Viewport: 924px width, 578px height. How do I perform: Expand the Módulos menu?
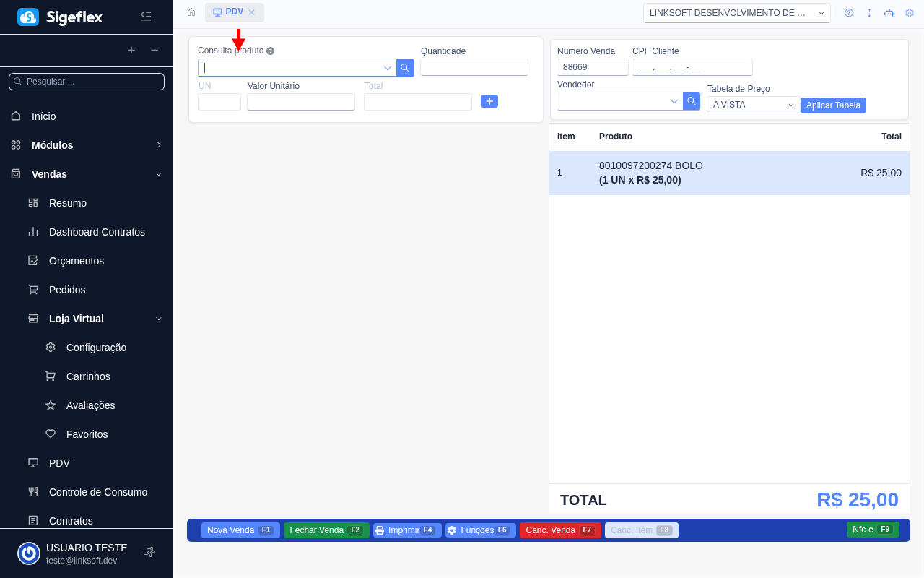tap(159, 145)
